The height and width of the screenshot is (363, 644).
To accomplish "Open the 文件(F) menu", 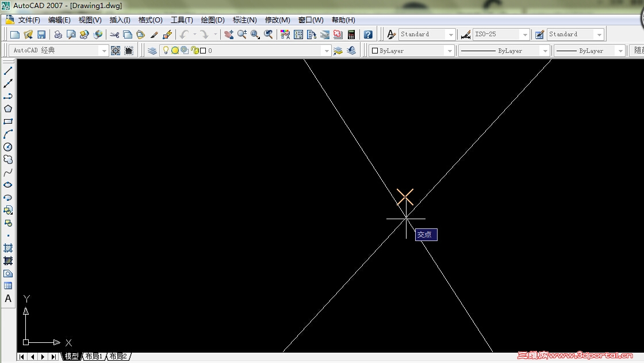I will [x=29, y=20].
